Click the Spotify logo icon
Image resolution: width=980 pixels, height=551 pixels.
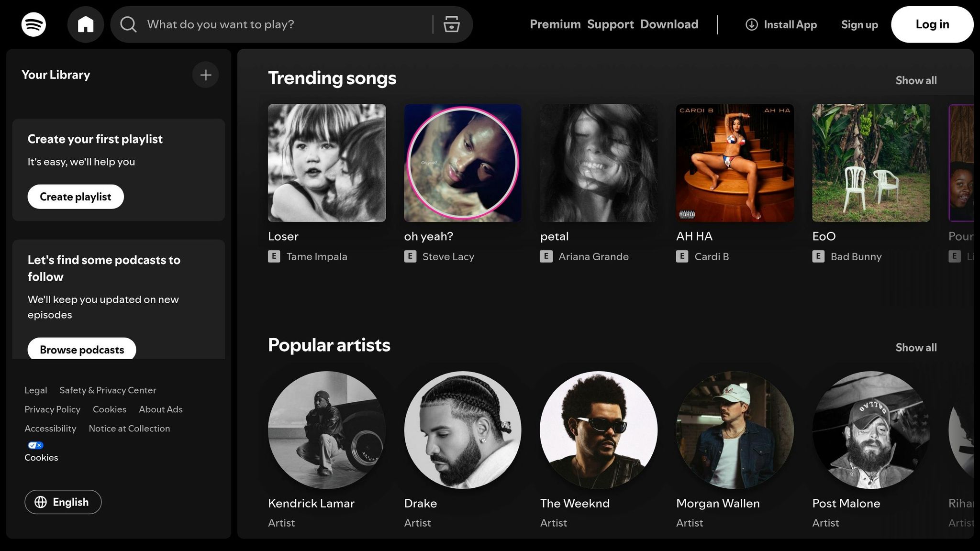pos(33,24)
